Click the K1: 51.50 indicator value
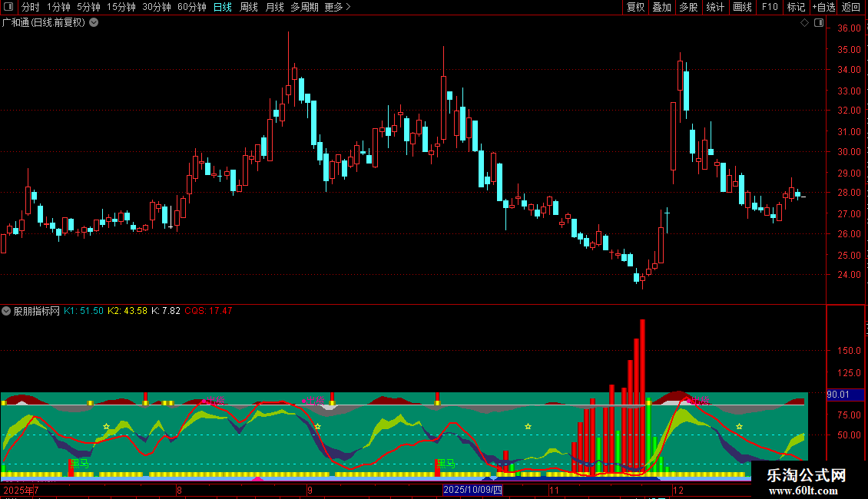 click(x=84, y=311)
